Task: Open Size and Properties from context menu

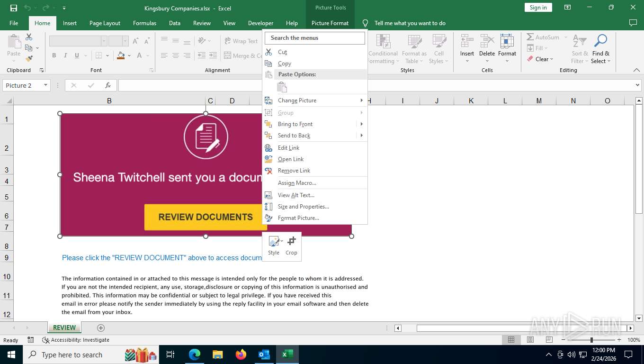Action: coord(315,207)
